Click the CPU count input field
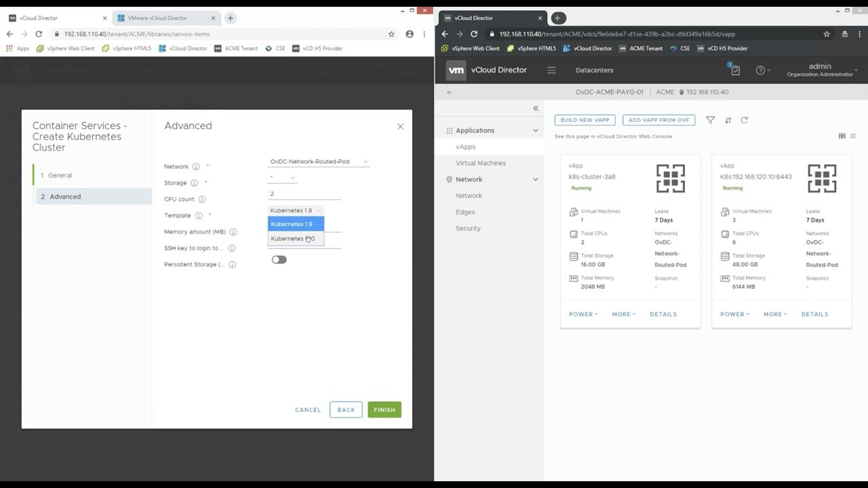This screenshot has width=868, height=488. click(x=304, y=194)
